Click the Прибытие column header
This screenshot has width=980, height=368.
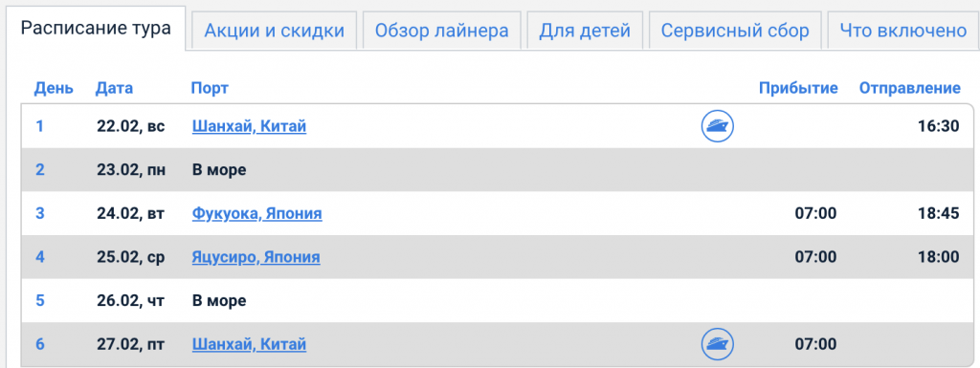[798, 89]
